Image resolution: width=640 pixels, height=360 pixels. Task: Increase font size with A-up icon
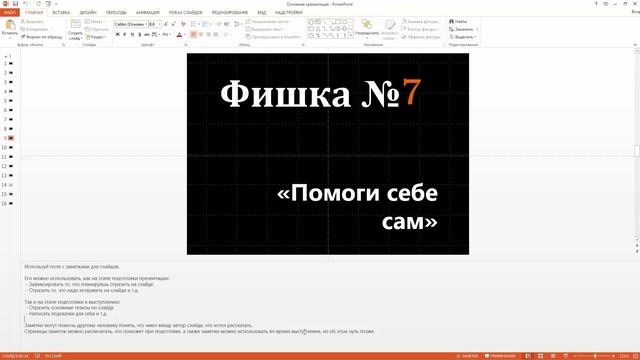coord(166,24)
